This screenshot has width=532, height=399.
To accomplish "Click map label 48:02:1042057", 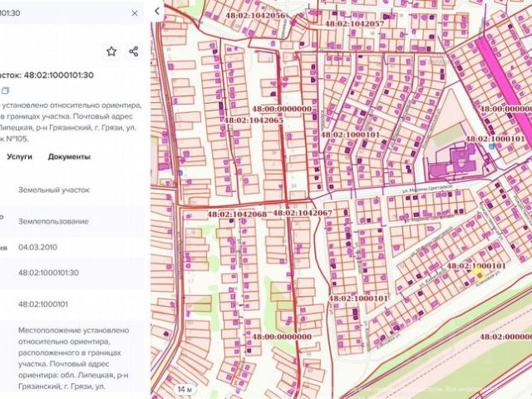I will (x=355, y=24).
